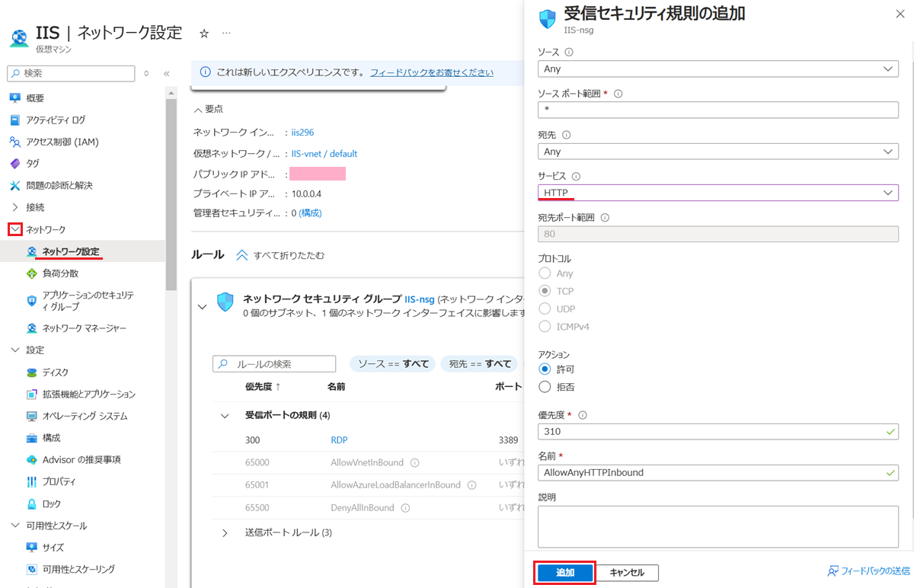The image size is (914, 588).
Task: Click info icon next to AllowAzureLoadBalancerInBound
Action: point(471,484)
